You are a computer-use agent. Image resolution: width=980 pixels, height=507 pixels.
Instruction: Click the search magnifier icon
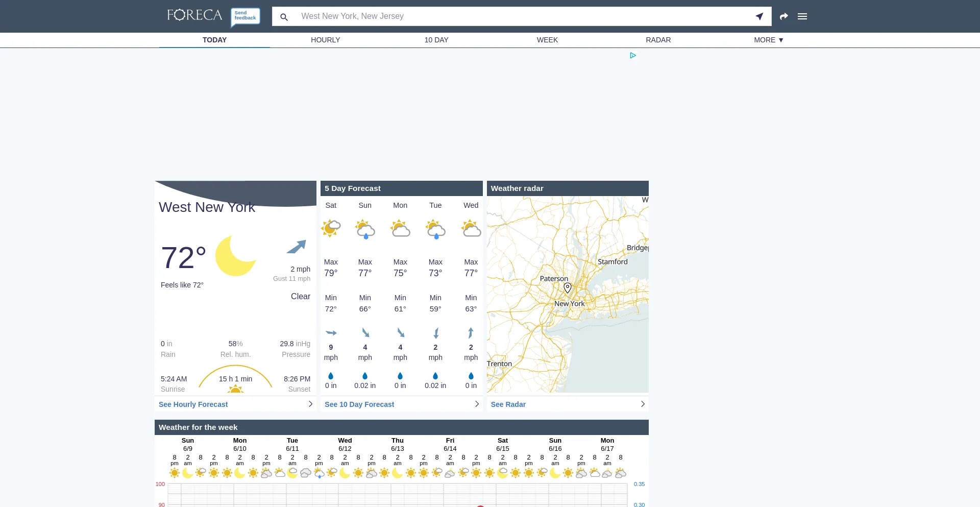[x=284, y=17]
